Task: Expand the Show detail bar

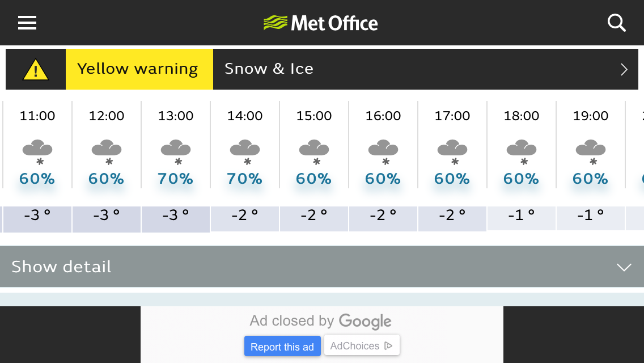Action: click(322, 267)
